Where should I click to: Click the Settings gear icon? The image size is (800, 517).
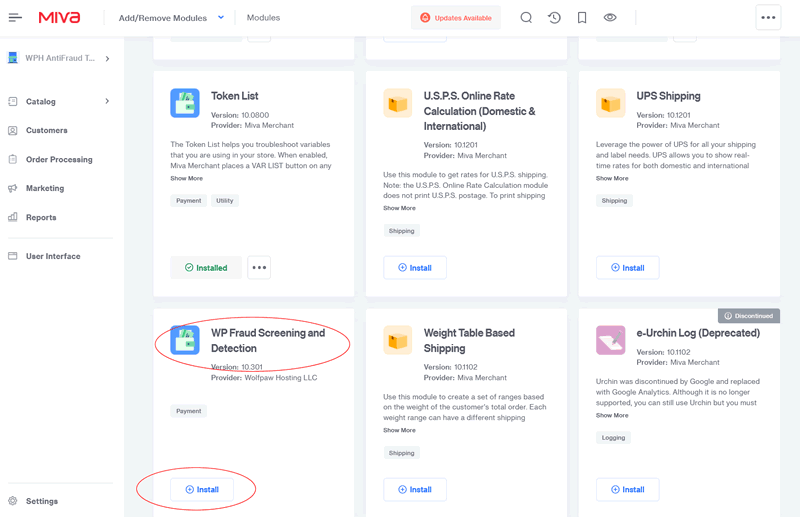click(x=13, y=501)
